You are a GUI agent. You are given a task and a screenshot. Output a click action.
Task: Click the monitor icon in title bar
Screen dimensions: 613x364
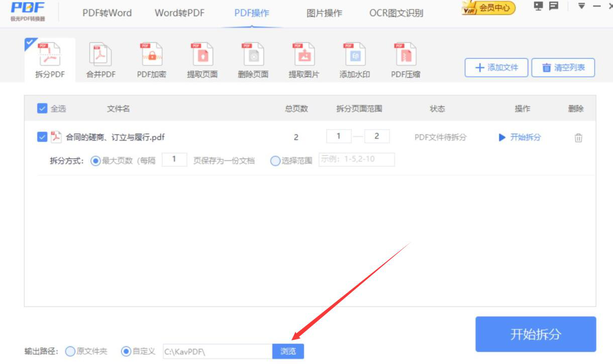539,6
